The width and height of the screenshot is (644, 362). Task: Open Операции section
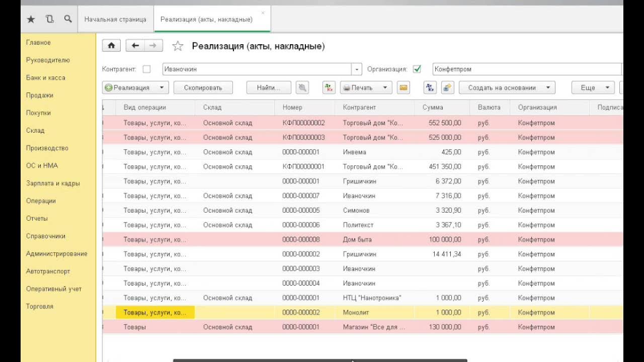(41, 201)
